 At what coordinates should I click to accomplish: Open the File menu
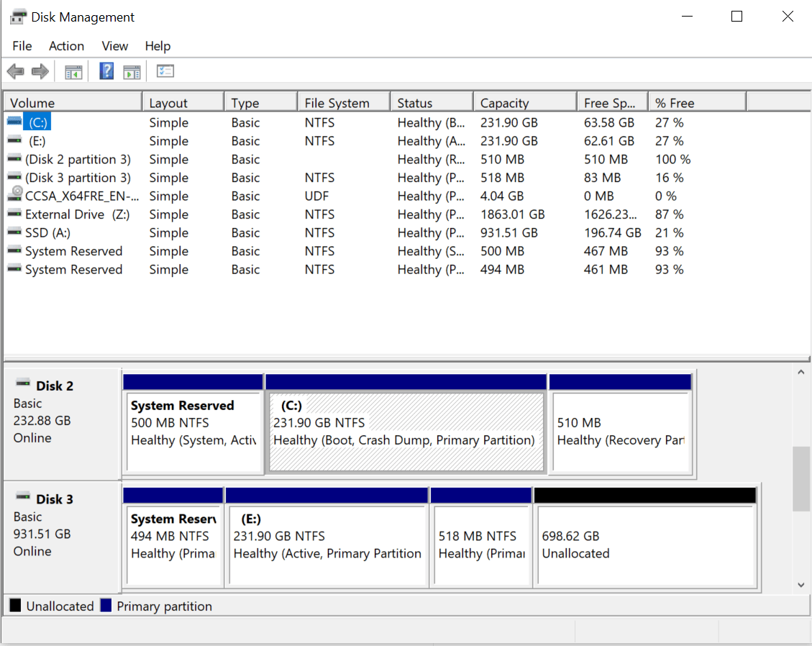click(22, 46)
